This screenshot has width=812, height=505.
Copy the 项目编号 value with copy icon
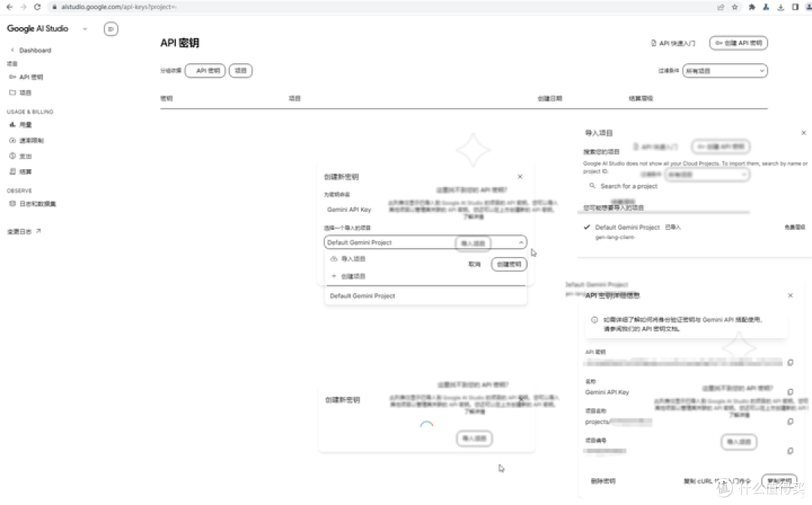(x=790, y=451)
